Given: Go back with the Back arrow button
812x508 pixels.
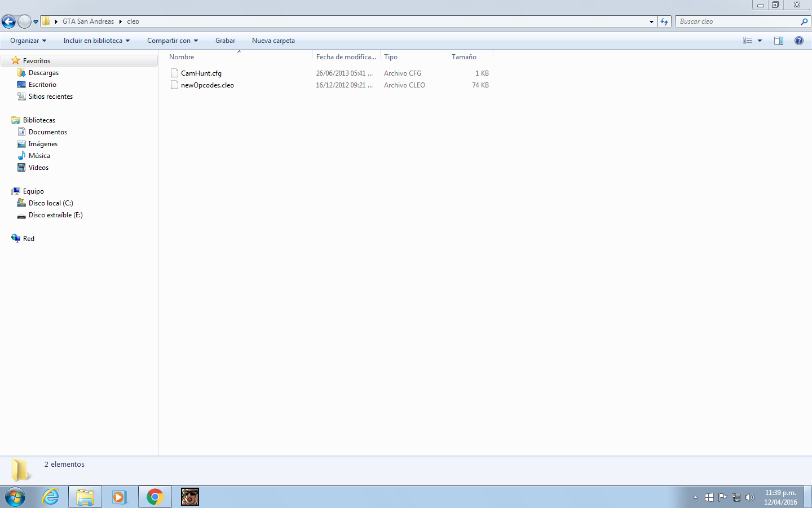Looking at the screenshot, I should click(8, 21).
